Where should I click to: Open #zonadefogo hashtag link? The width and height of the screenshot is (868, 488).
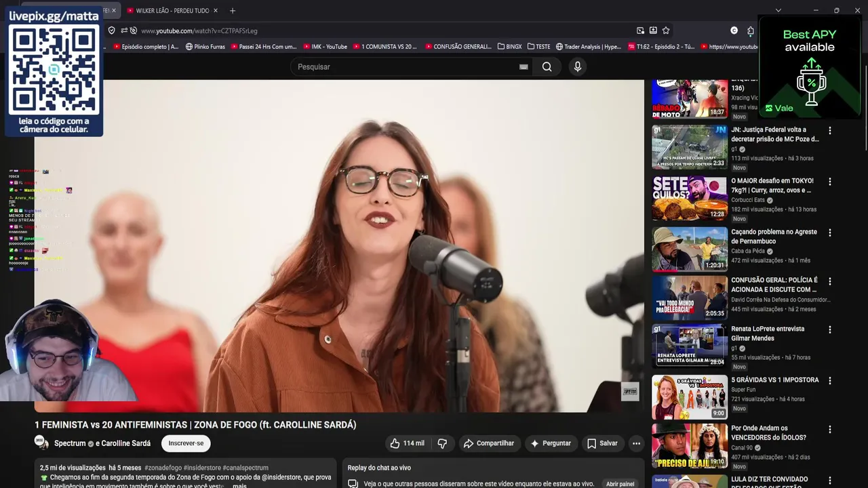(x=163, y=468)
